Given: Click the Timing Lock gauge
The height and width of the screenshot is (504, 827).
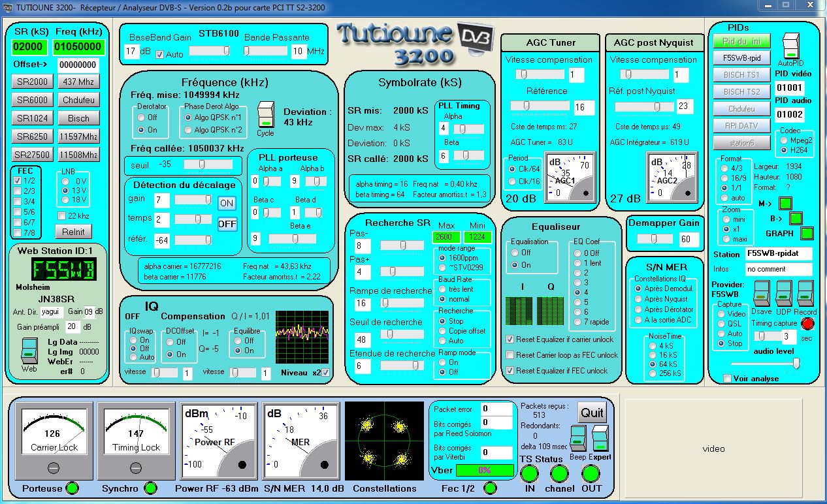Looking at the screenshot, I should click(136, 441).
